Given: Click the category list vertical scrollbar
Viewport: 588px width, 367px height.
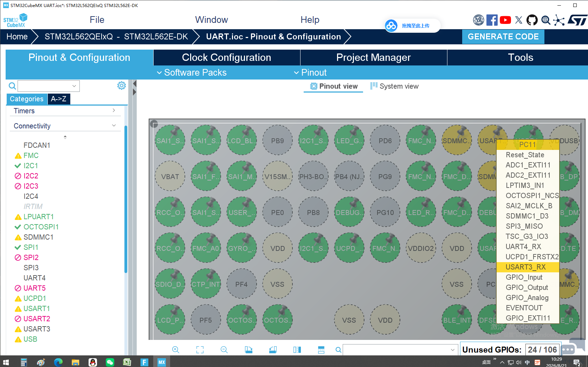Looking at the screenshot, I should pos(126,199).
